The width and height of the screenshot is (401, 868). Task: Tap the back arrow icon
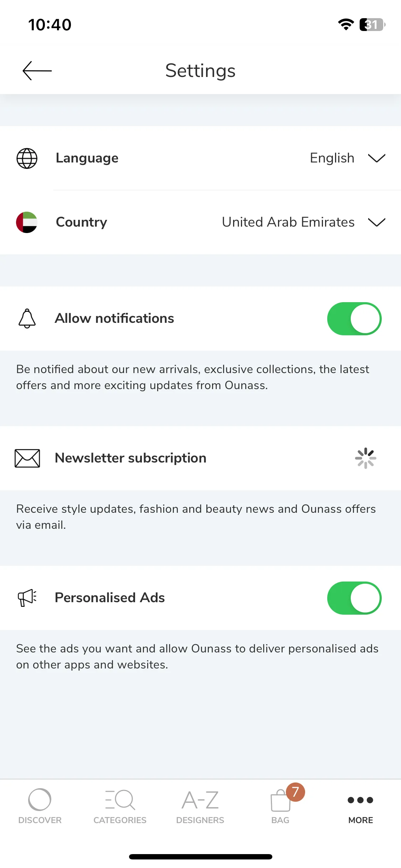(x=37, y=71)
